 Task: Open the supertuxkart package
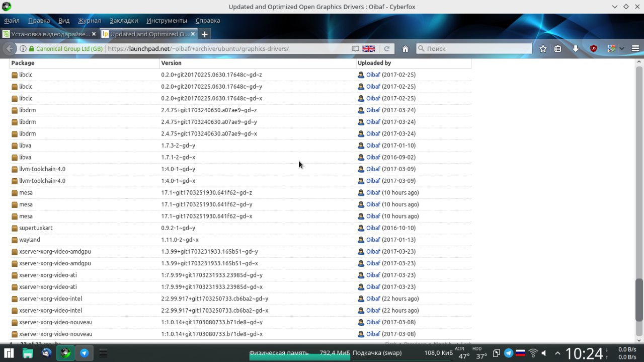[36, 228]
